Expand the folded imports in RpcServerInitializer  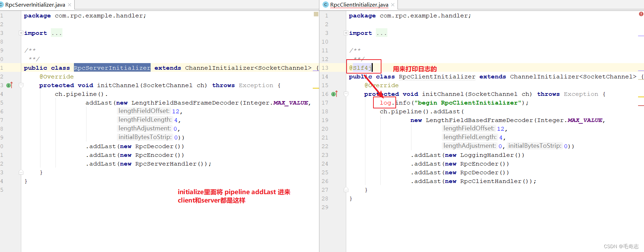point(21,33)
